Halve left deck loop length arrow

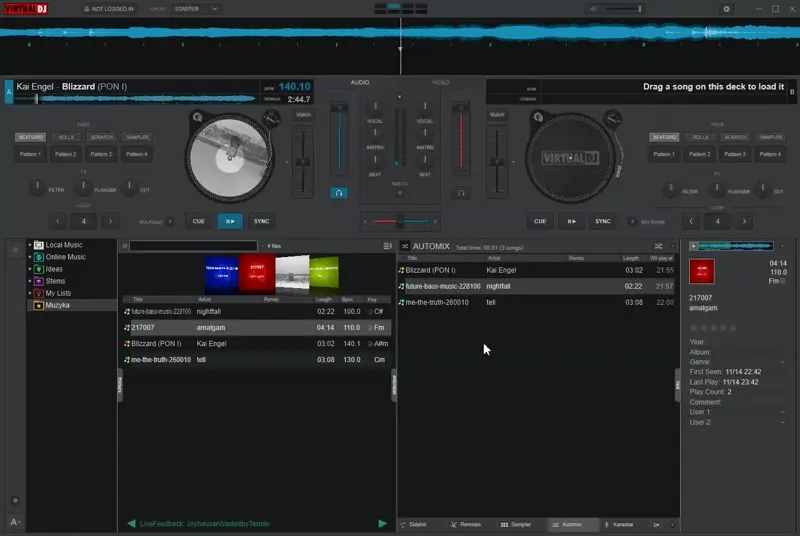click(x=58, y=221)
